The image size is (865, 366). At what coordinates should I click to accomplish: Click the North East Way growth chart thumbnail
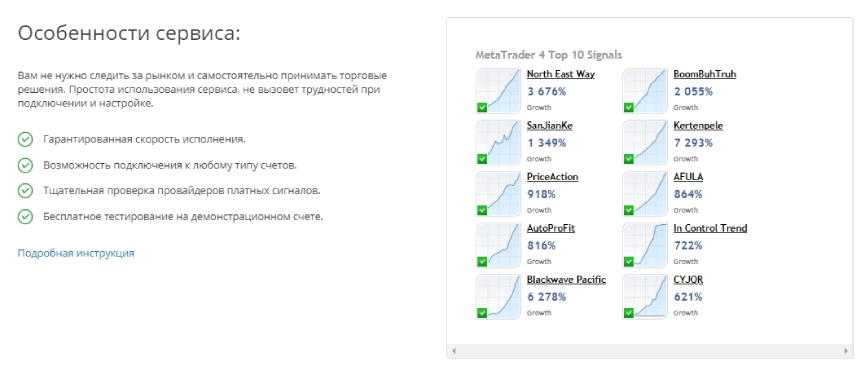tap(498, 91)
